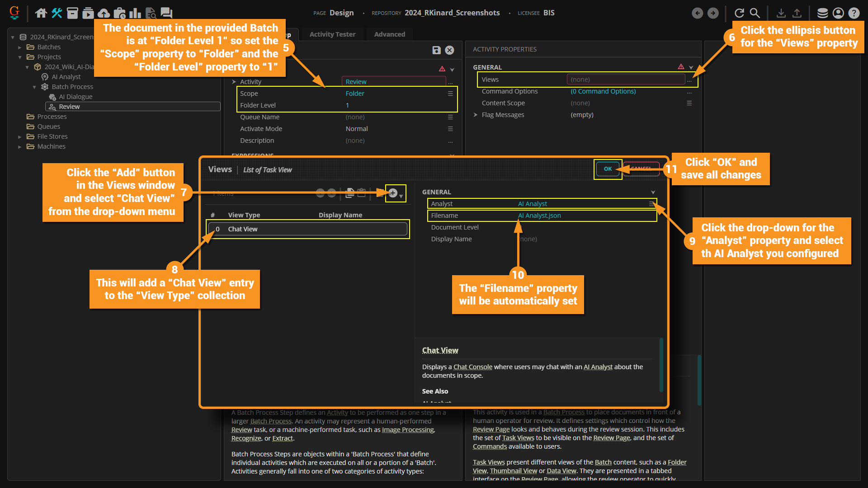This screenshot has height=488, width=868.
Task: Click OK in the Views window
Action: pyautogui.click(x=608, y=169)
